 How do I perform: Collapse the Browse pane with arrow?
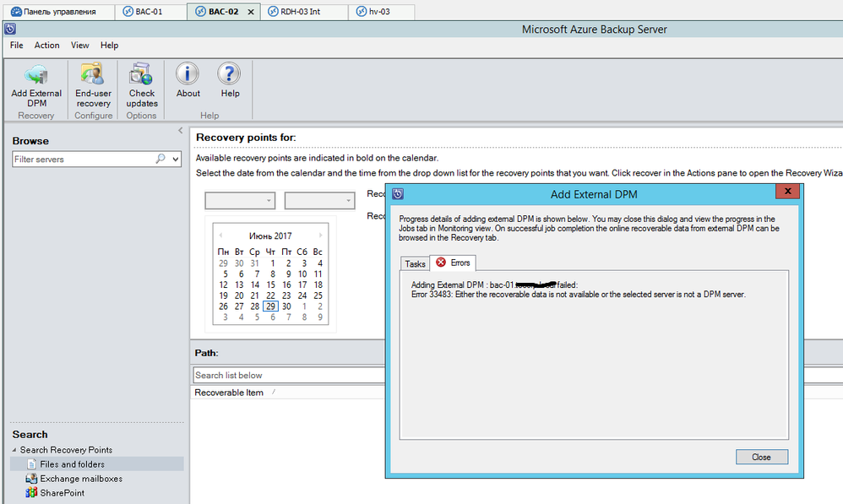click(x=180, y=130)
